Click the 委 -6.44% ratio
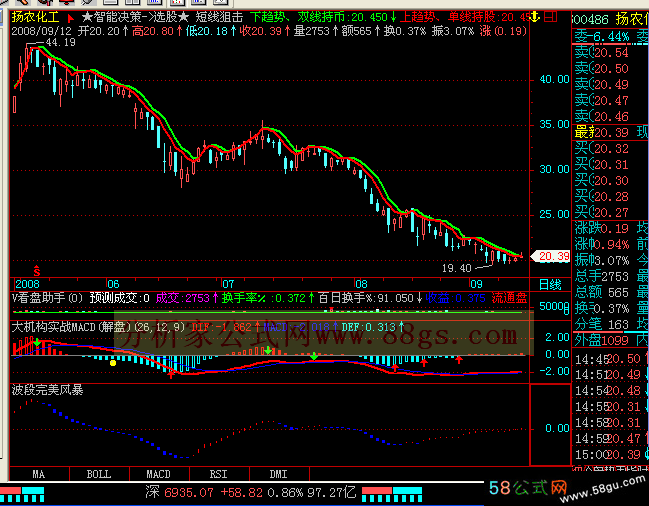This screenshot has height=506, width=649. pos(602,36)
